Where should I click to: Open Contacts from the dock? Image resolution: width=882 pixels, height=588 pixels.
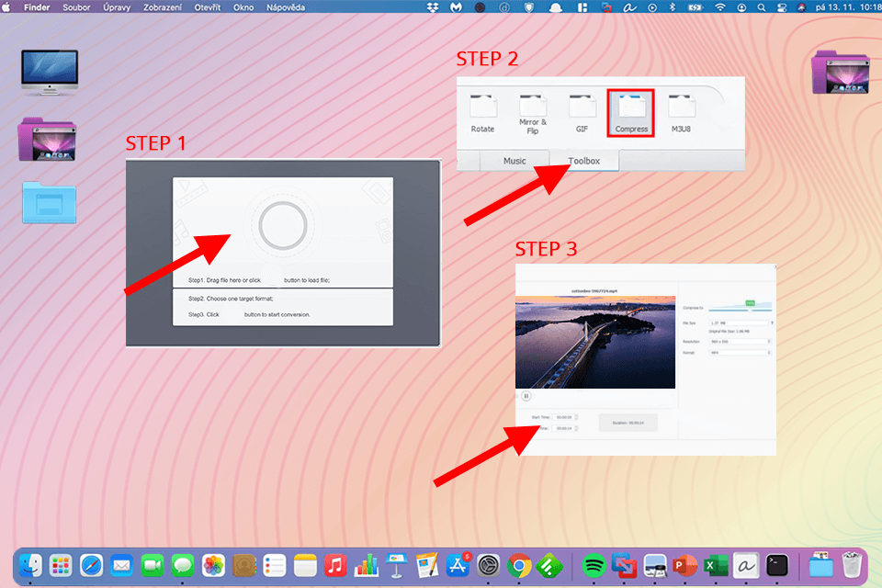point(244,566)
